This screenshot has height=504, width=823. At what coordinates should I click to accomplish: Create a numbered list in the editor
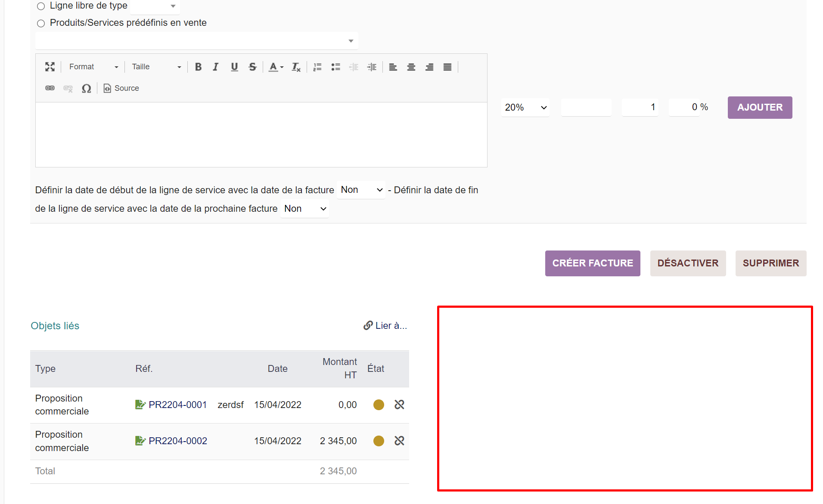click(317, 67)
